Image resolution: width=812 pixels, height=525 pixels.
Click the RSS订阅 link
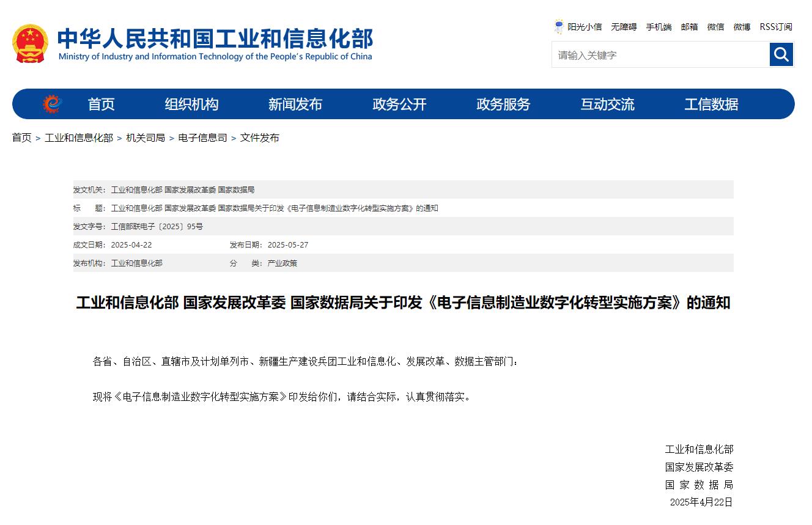coord(776,27)
